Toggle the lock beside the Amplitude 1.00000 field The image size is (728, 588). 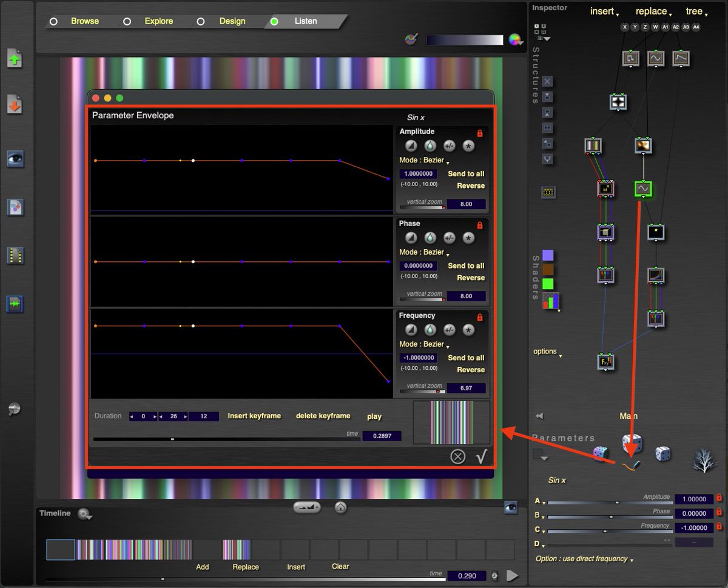(719, 498)
